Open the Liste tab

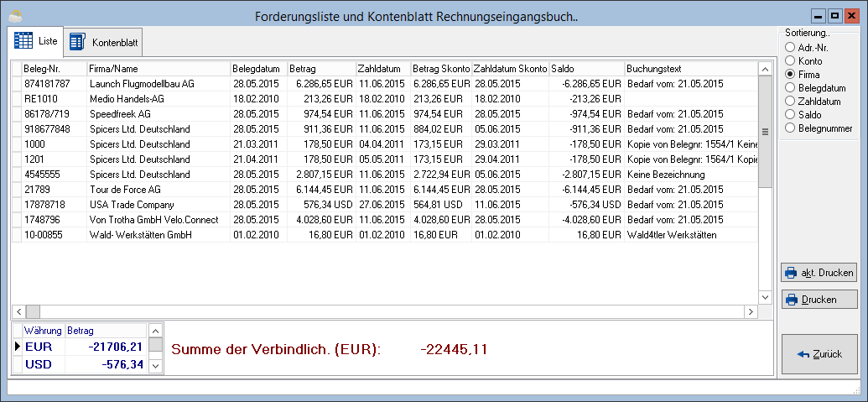35,41
